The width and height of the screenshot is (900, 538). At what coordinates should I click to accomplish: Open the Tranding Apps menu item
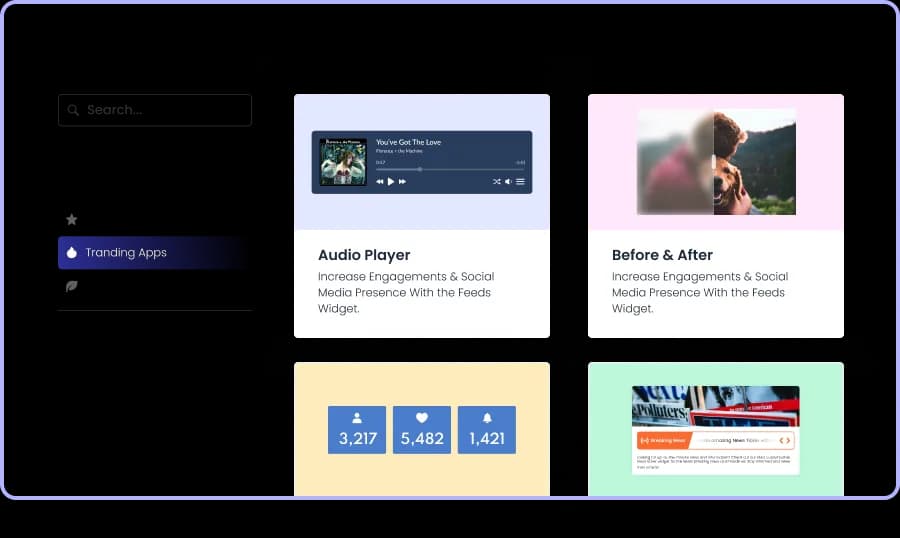coord(154,253)
